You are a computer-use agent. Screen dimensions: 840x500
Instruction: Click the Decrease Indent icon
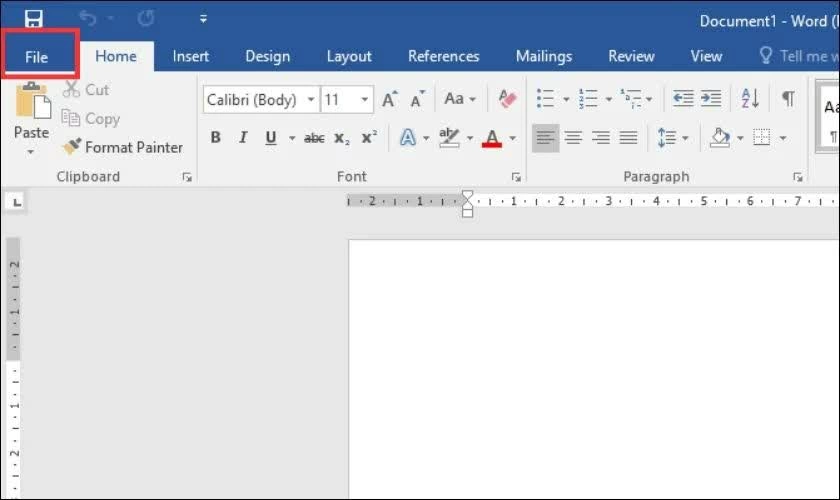pos(683,99)
